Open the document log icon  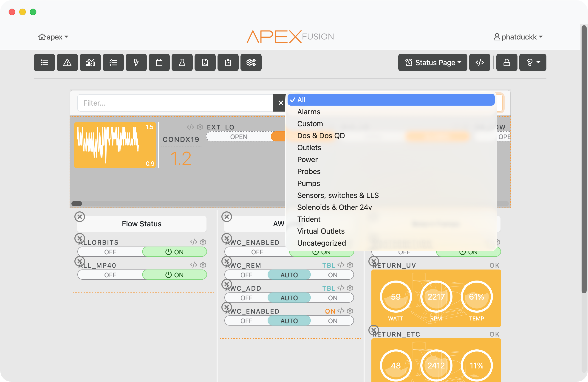pos(205,62)
